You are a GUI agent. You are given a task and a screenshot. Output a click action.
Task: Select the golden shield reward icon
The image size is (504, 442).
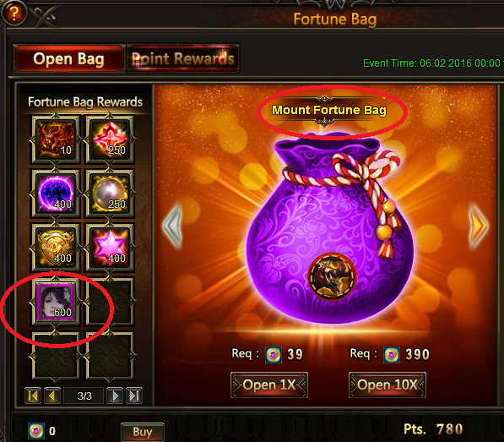point(56,248)
